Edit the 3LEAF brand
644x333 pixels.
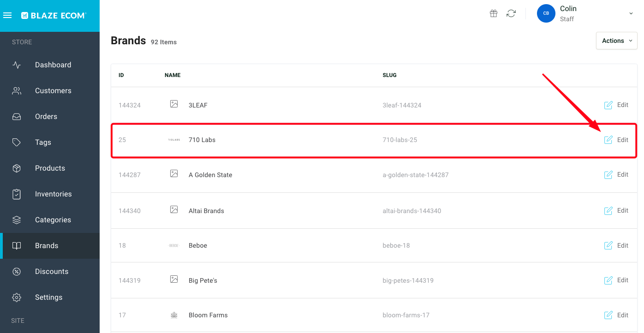click(616, 105)
